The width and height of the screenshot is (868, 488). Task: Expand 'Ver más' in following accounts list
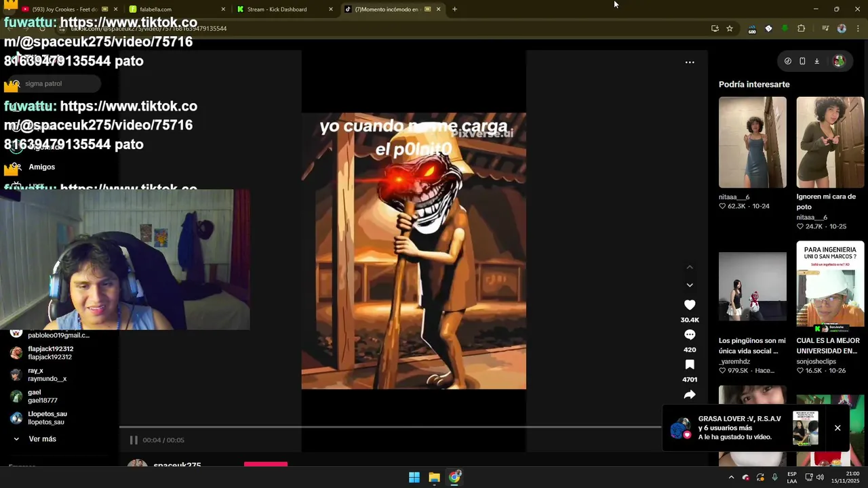[35, 439]
